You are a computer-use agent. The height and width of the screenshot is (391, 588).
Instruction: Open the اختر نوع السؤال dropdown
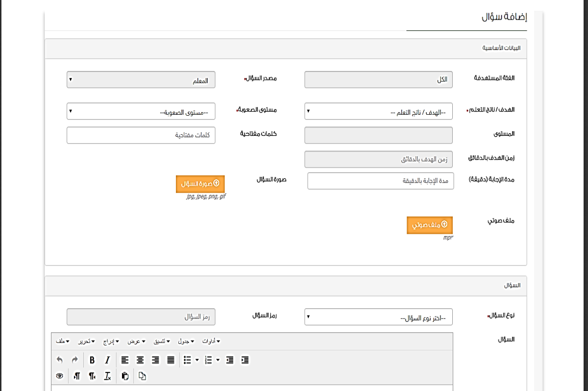tap(379, 317)
